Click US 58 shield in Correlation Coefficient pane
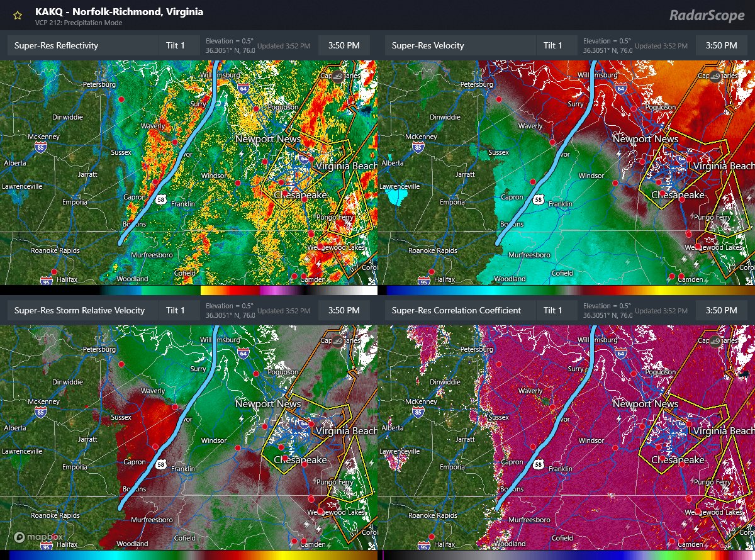755x560 pixels. pyautogui.click(x=539, y=464)
